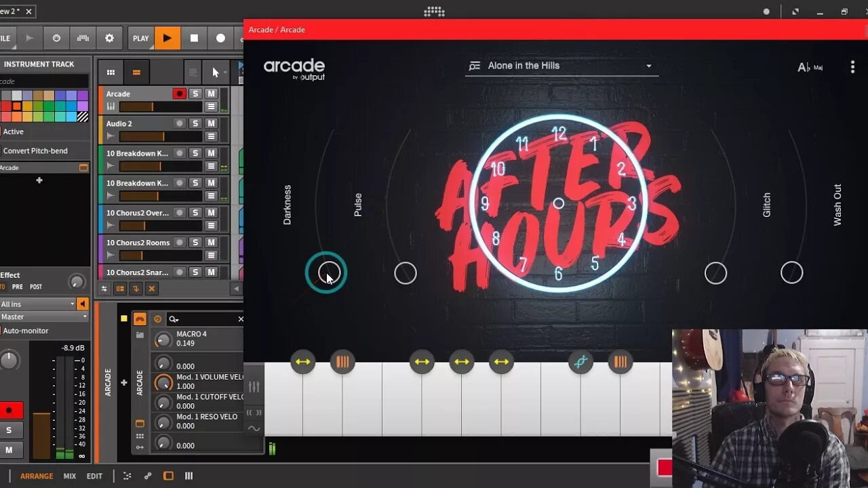Click the Bitwig dotted logo toolbar button
This screenshot has height=488, width=868.
[x=83, y=38]
